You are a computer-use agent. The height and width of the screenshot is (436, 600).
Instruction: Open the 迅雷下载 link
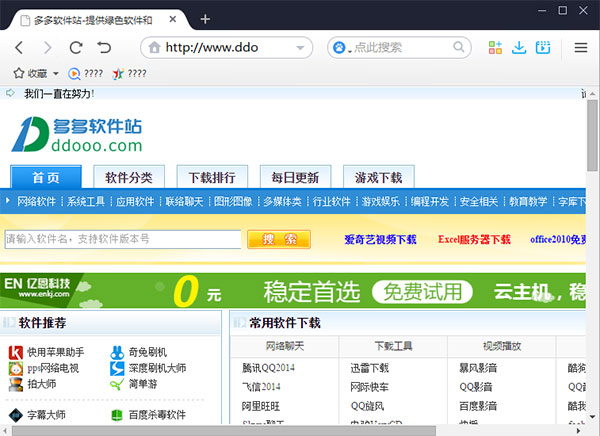[369, 368]
